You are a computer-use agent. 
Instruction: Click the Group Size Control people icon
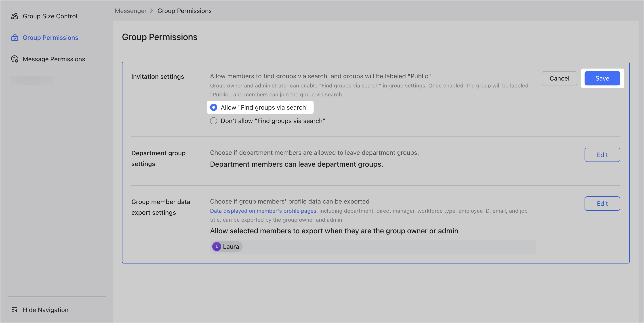click(15, 16)
